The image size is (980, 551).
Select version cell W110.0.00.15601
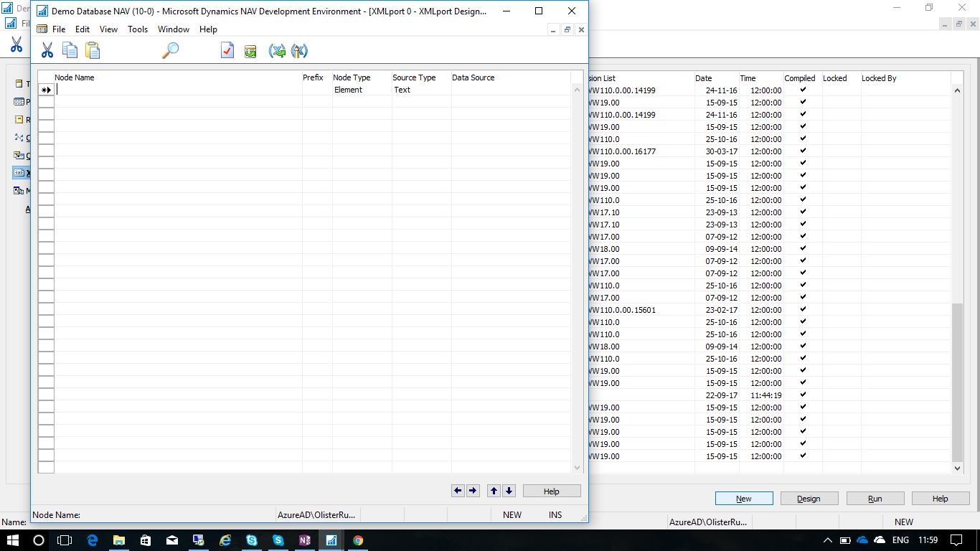tap(641, 310)
